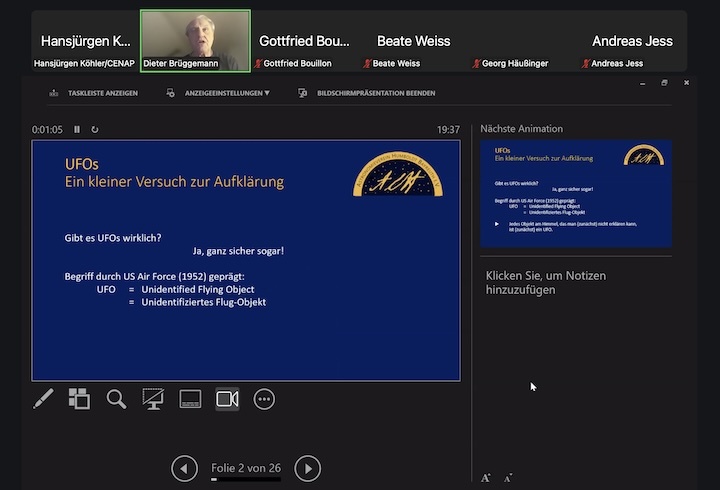The height and width of the screenshot is (490, 720).
Task: Click the next animation slide preview
Action: (x=576, y=193)
